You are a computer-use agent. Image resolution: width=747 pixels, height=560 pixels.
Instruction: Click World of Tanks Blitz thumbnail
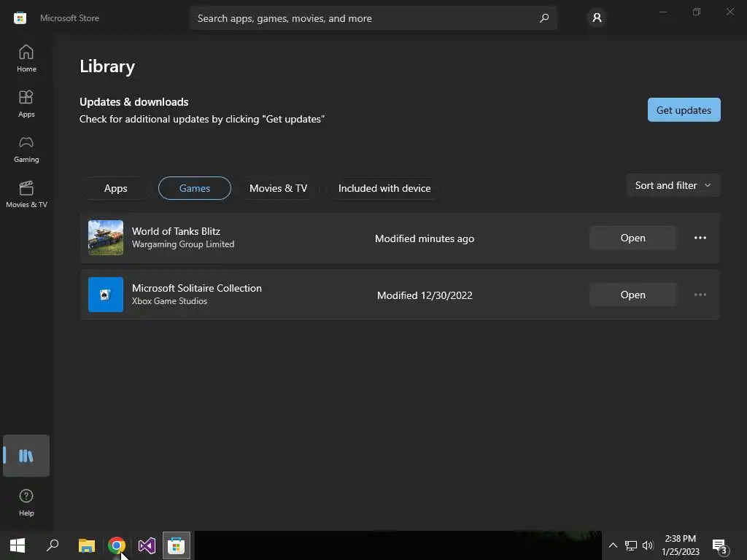[106, 238]
